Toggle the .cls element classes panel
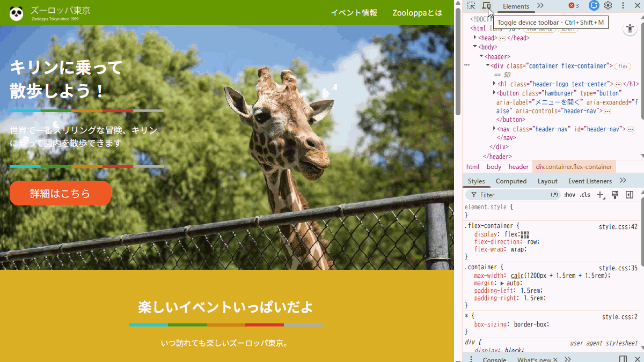Viewport: 644px width, 362px height. point(585,195)
